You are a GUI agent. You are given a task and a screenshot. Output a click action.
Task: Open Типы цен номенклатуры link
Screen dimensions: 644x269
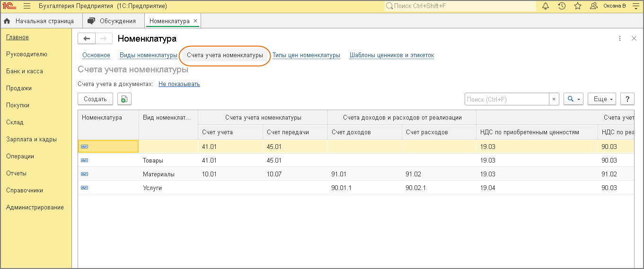(x=306, y=55)
